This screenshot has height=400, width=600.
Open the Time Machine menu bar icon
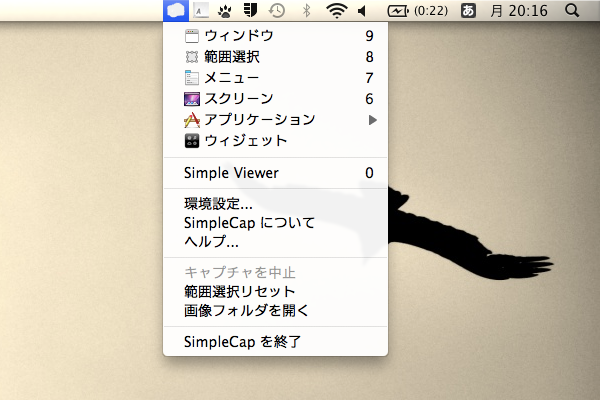click(277, 10)
